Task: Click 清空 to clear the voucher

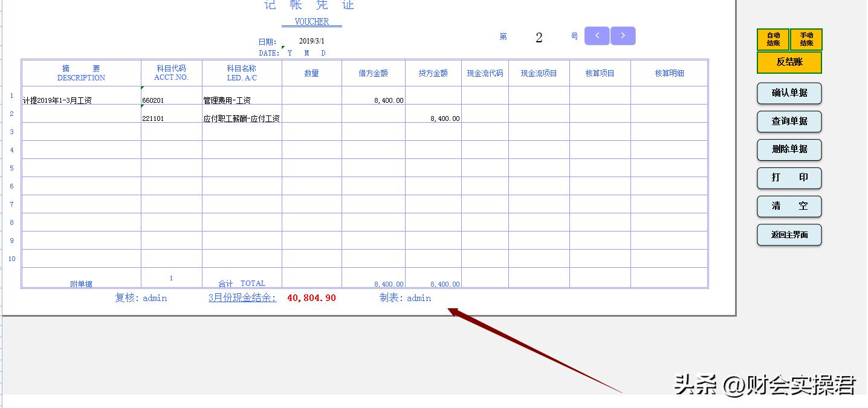Action: 789,206
